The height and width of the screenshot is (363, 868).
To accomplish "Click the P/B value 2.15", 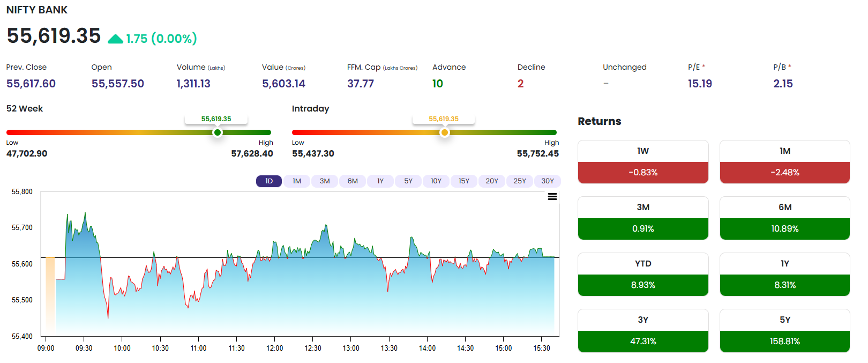I will coord(783,84).
